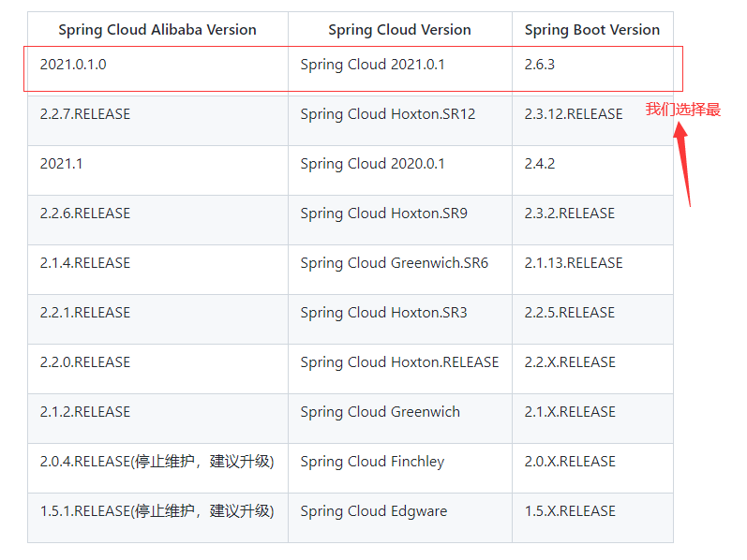Select the Spring Cloud 2020.0.1 cell

[372, 164]
